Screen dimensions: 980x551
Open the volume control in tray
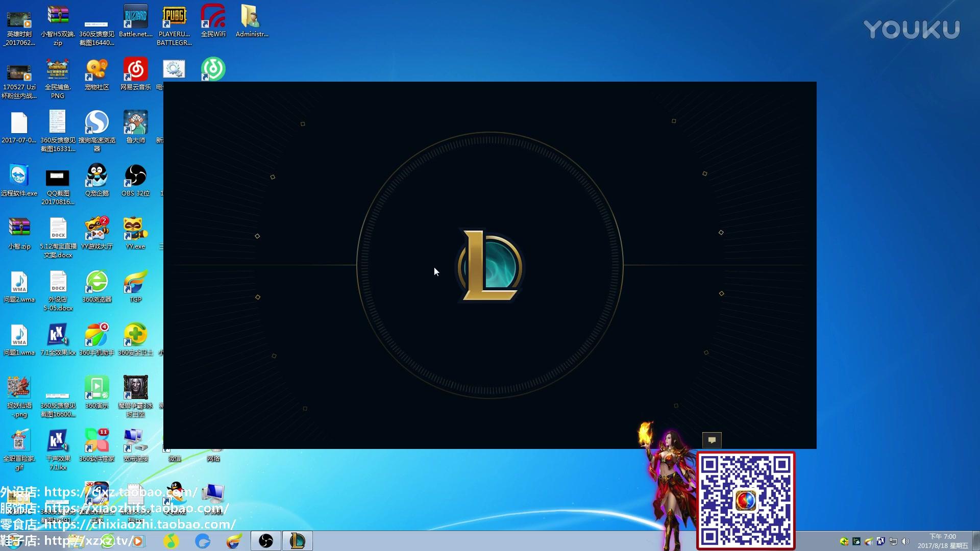(x=905, y=541)
